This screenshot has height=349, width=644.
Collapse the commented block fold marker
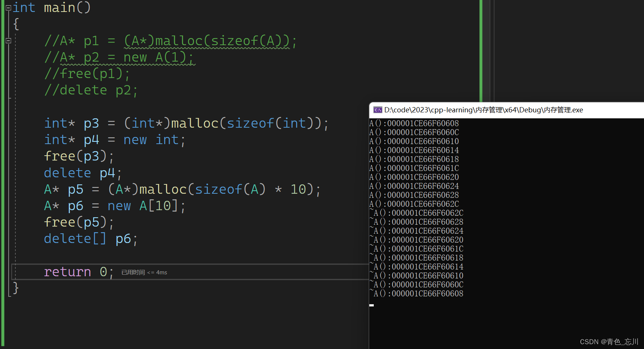8,41
